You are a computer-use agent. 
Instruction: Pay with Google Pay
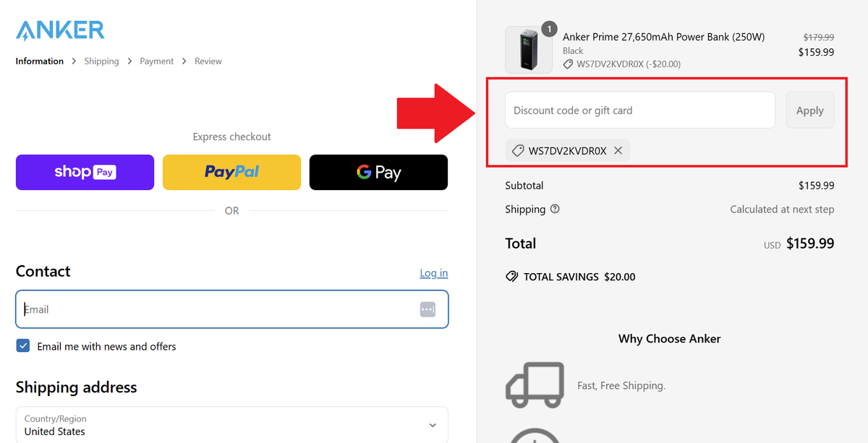(x=378, y=172)
